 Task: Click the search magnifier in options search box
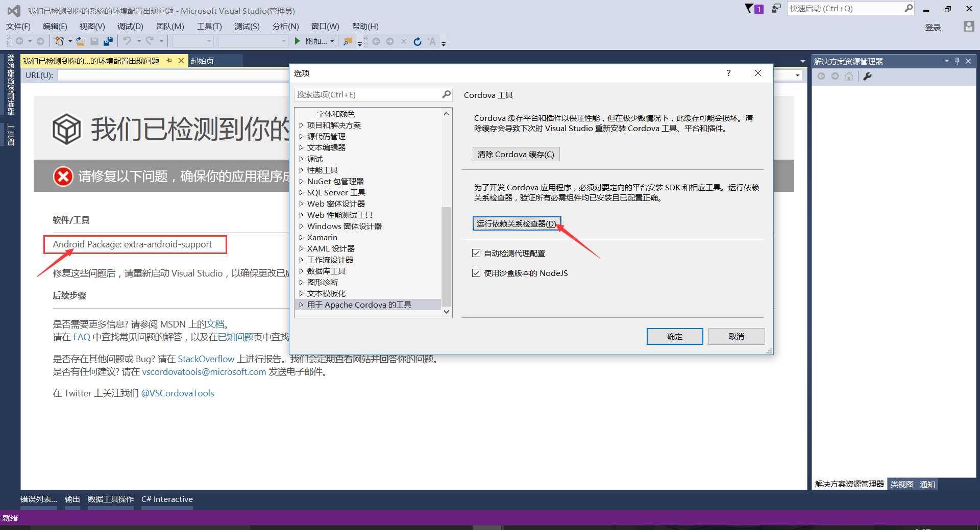pos(446,94)
